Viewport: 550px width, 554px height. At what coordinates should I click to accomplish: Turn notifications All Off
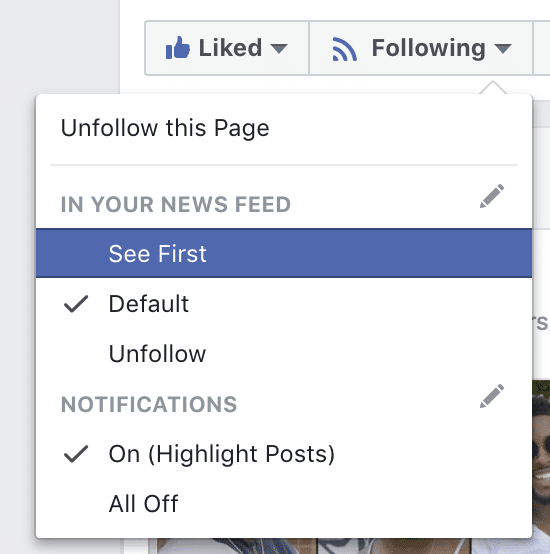tap(284, 503)
